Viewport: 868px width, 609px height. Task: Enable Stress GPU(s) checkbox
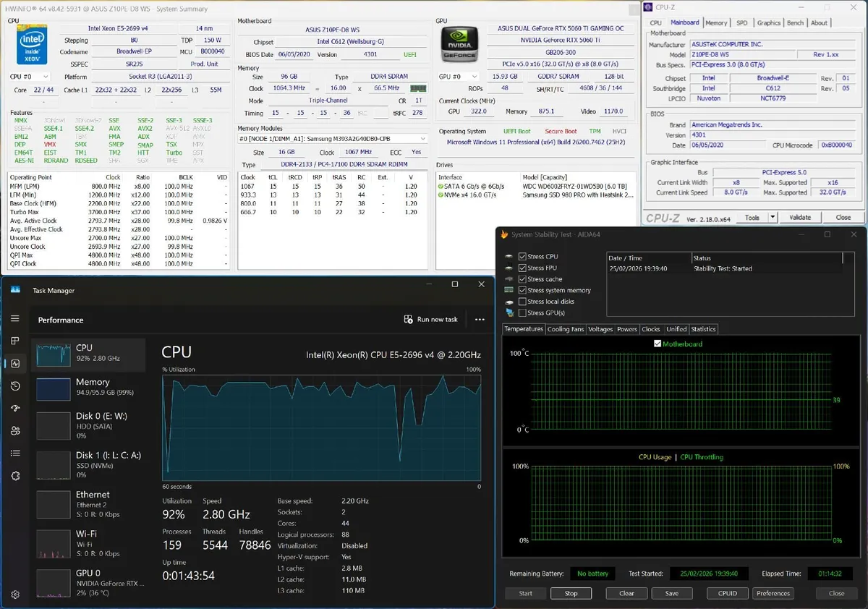pos(522,312)
